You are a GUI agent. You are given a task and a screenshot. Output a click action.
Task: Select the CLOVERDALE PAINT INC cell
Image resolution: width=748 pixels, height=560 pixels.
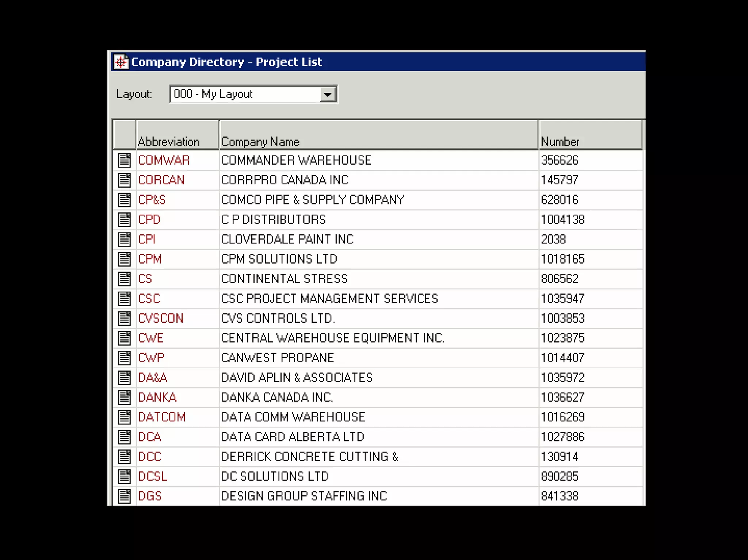[x=287, y=239]
